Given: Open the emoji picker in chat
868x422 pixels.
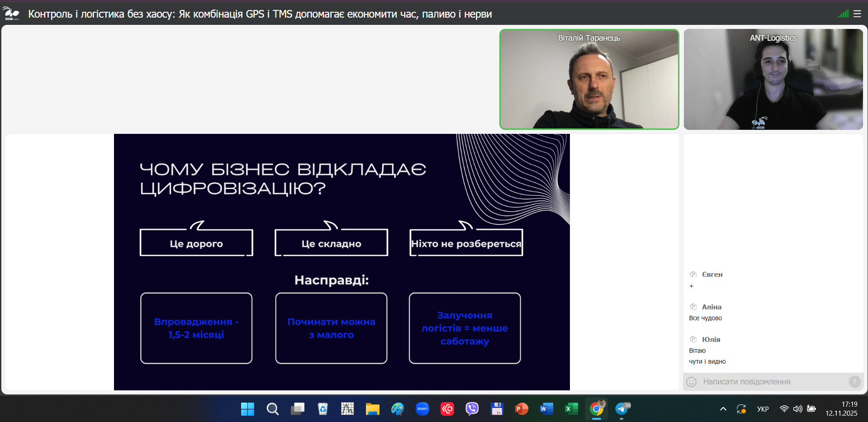Looking at the screenshot, I should [692, 382].
